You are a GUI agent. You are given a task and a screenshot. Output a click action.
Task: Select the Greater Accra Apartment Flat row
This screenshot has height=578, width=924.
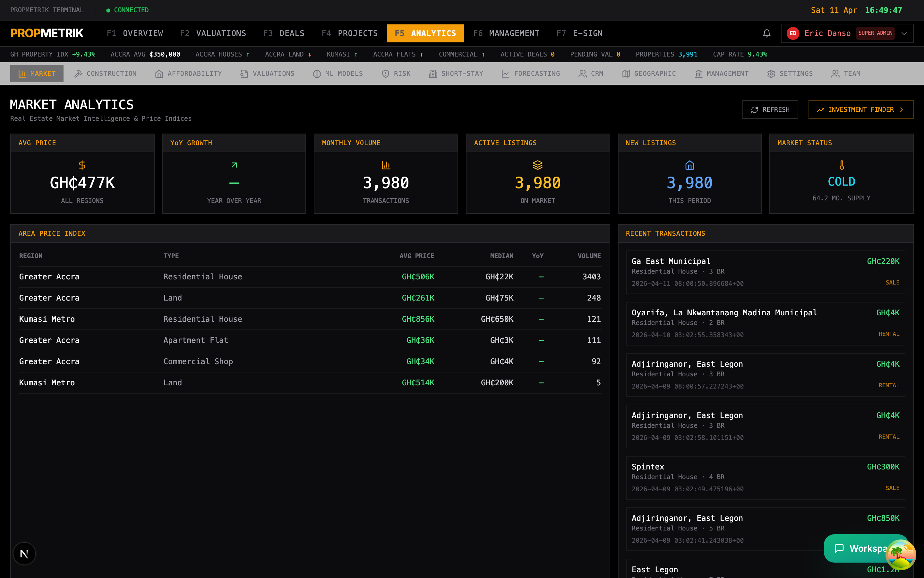pyautogui.click(x=310, y=340)
